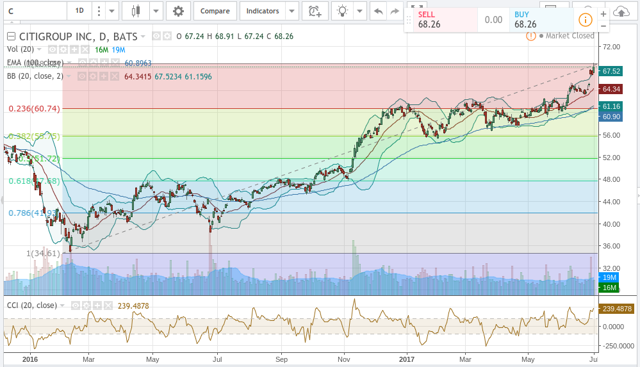
Task: Grab the drag handle of Buy/Sell panel
Action: point(409,19)
